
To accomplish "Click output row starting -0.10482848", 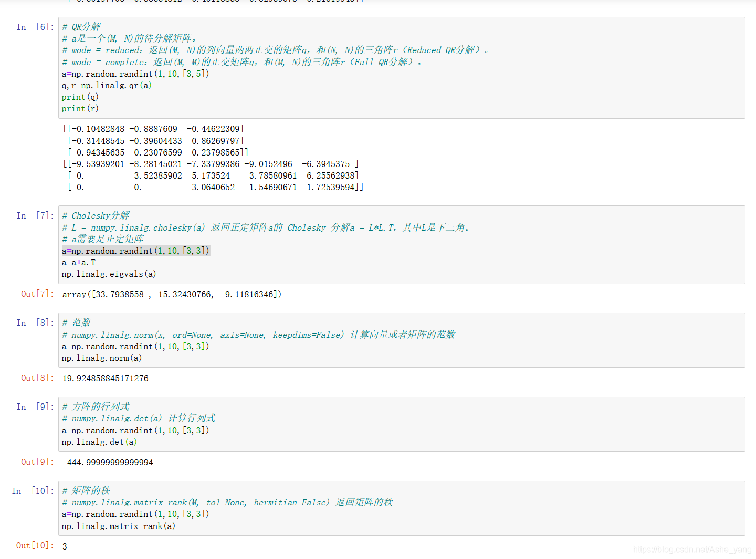I will pos(153,129).
